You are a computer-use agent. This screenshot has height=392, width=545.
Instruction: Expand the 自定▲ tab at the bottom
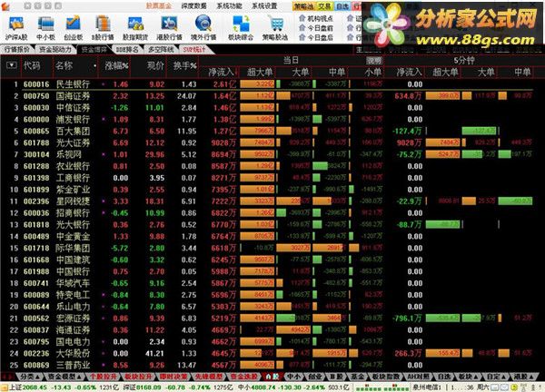[496, 377]
